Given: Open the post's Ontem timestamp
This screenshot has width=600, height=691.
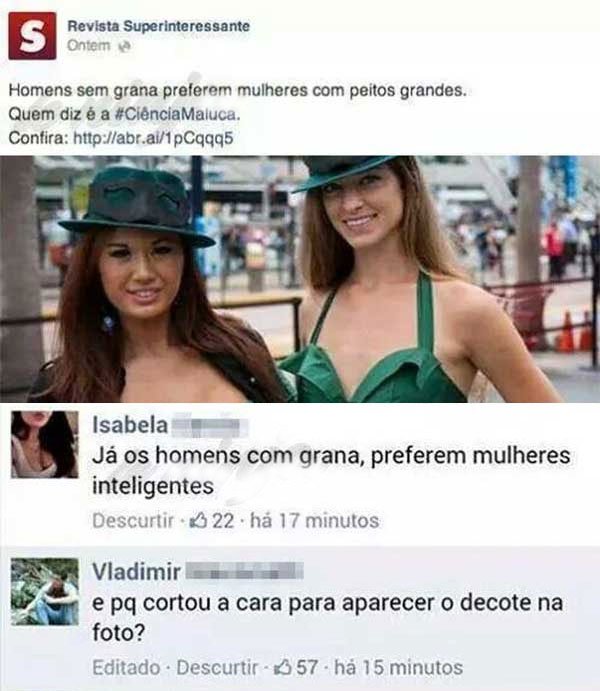Looking at the screenshot, I should pos(89,45).
